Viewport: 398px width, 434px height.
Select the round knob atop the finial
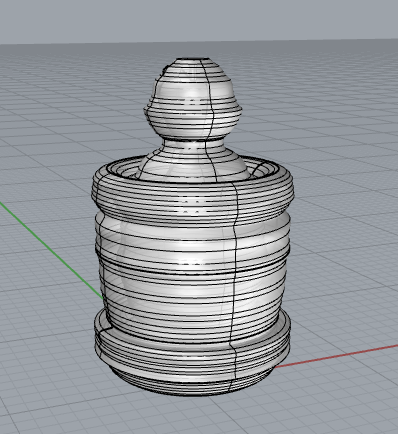(x=193, y=98)
